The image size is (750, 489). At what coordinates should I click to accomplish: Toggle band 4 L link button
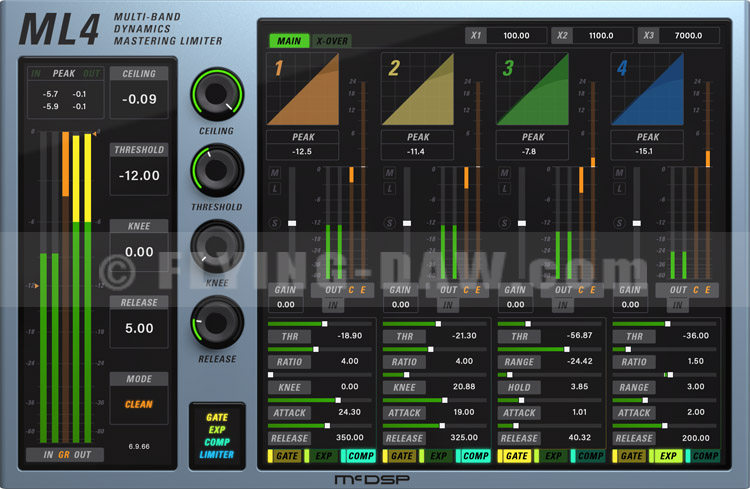619,189
